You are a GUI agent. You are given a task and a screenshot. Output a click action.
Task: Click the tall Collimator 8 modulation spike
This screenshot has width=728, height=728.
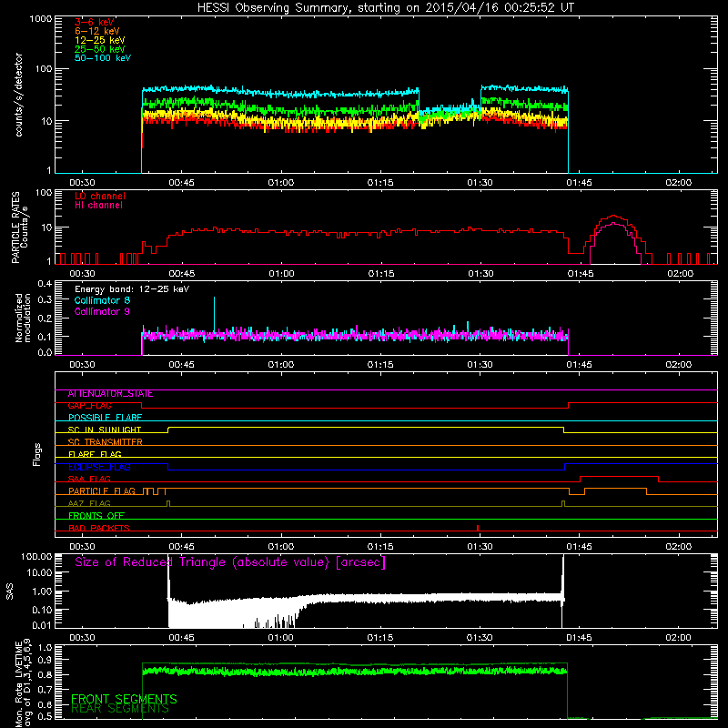pos(214,312)
